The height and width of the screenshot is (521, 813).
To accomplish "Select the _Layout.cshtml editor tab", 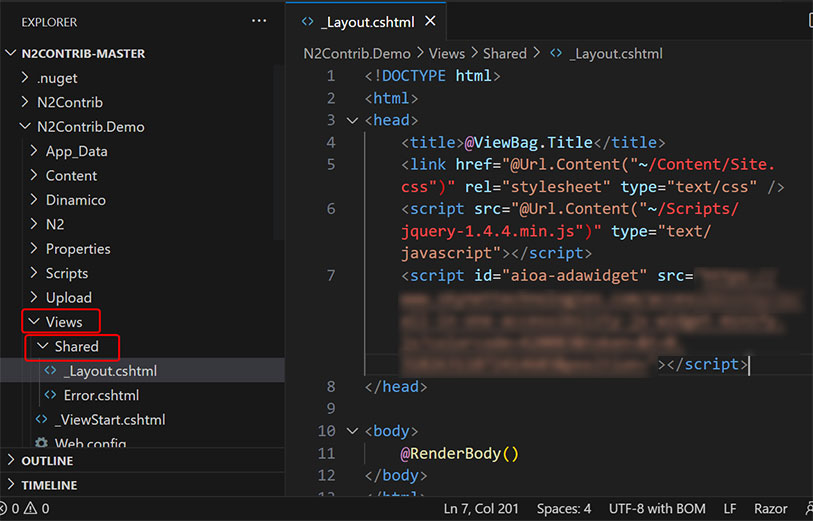I will tap(369, 21).
